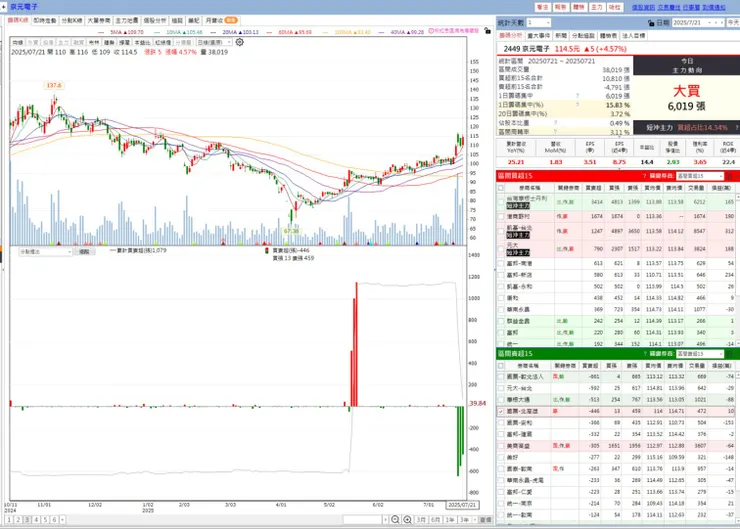Click the 5MA legend line swatch
This screenshot has height=529, width=740.
point(101,32)
